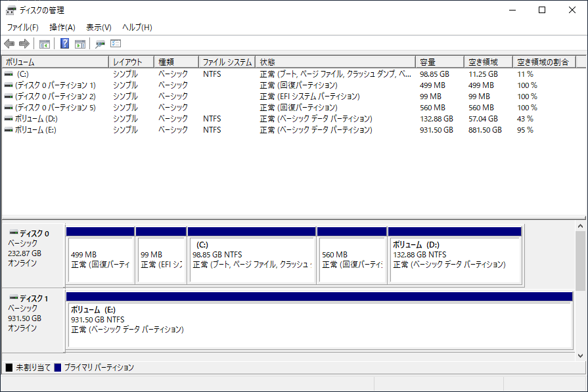Click the 931.50 GB capacity cell in list
This screenshot has height=392, width=588.
436,130
